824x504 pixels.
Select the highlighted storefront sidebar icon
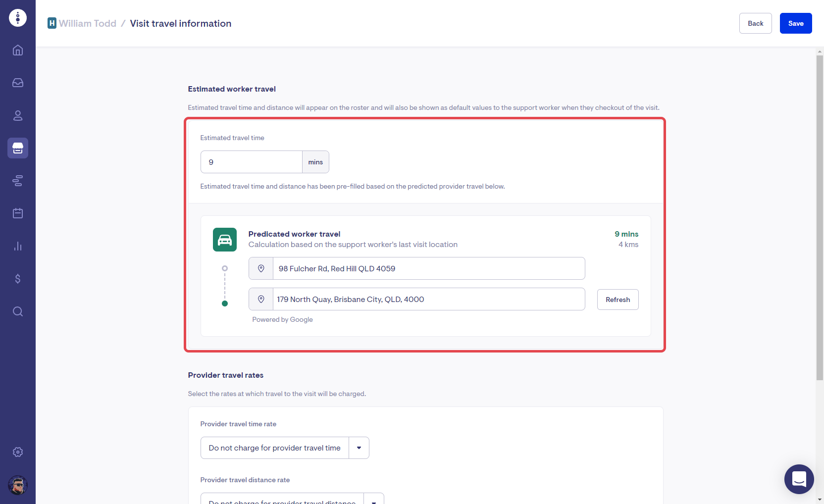pos(18,148)
